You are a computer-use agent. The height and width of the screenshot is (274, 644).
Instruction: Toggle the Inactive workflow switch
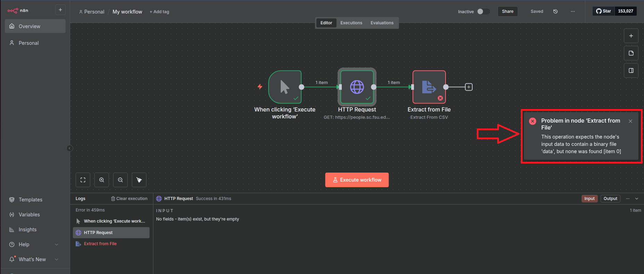483,11
